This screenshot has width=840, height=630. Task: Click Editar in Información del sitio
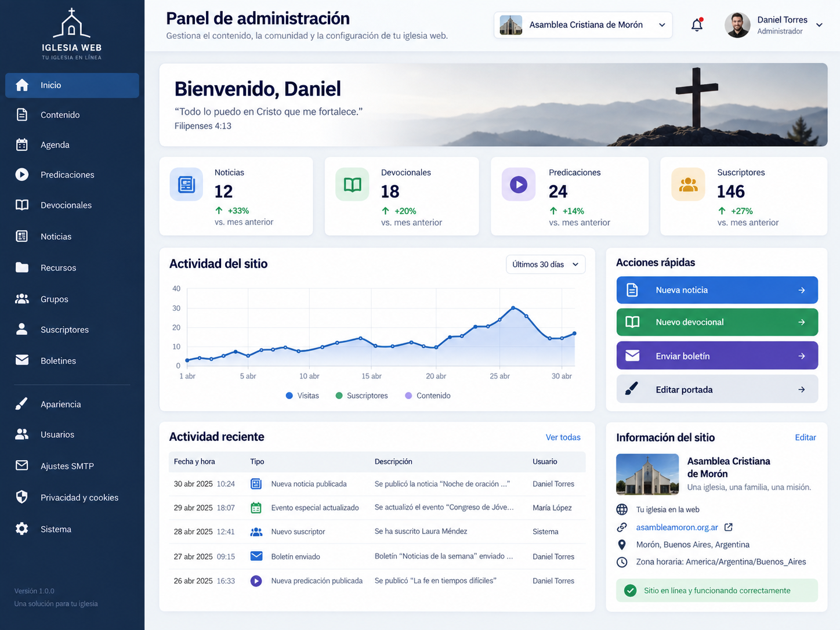(805, 437)
